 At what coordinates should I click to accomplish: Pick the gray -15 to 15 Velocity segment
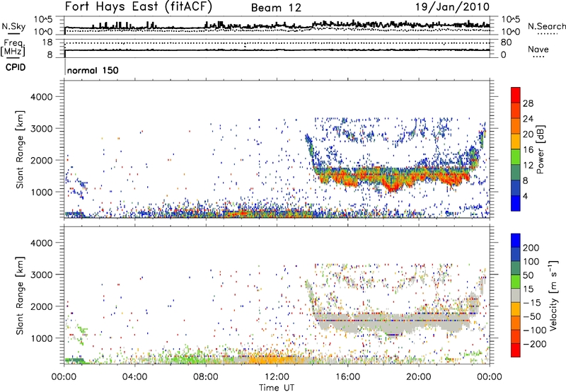(516, 295)
